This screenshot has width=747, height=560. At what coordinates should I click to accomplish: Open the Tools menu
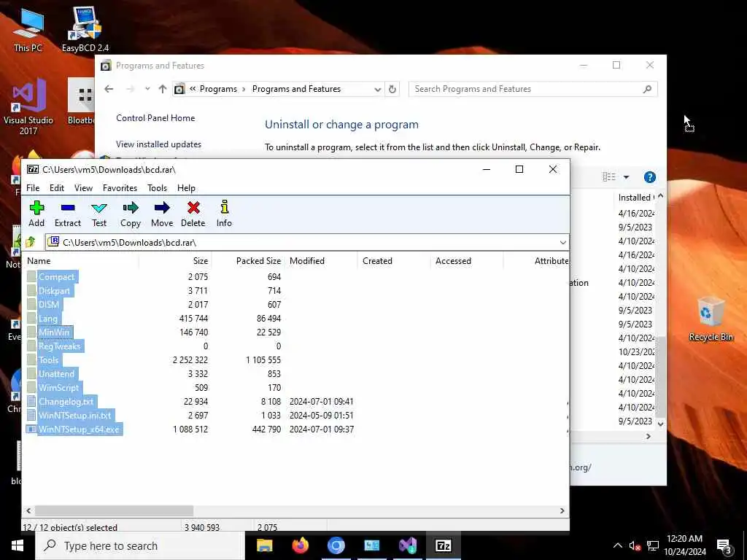click(158, 188)
